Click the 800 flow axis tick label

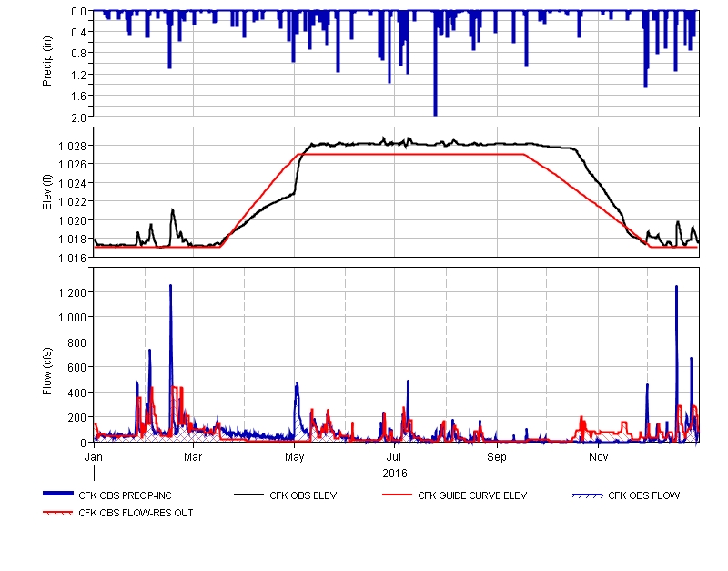(77, 342)
